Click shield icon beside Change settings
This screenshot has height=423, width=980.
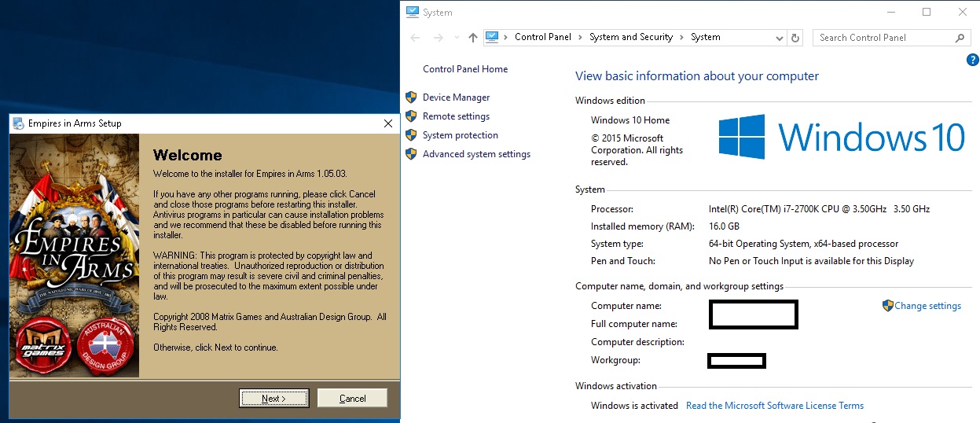tap(888, 306)
